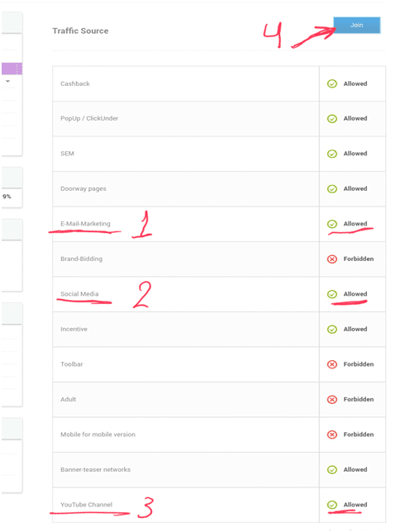Expand the small dropdown arrow in left sidebar
This screenshot has width=419, height=532.
7,81
